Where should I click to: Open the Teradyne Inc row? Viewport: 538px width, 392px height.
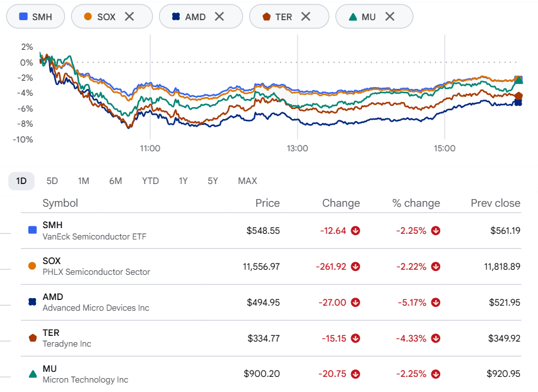pos(271,338)
